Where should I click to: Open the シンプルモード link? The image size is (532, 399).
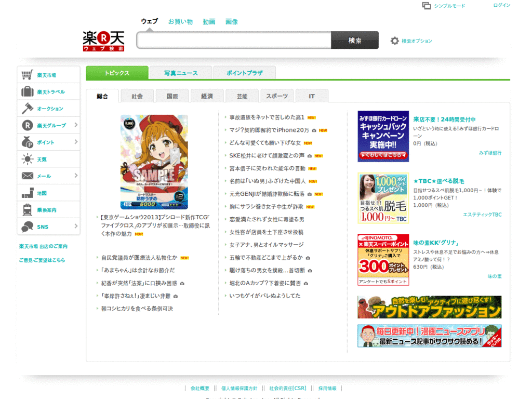pos(449,6)
